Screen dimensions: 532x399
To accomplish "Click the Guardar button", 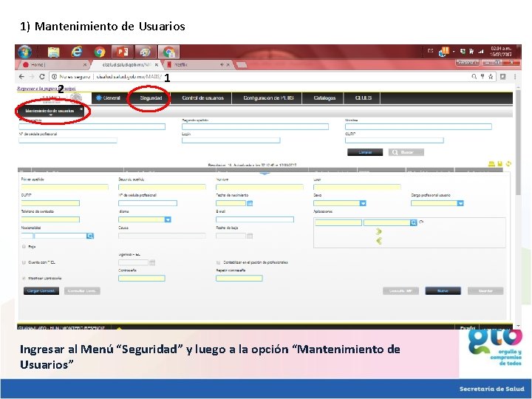I will tap(485, 291).
